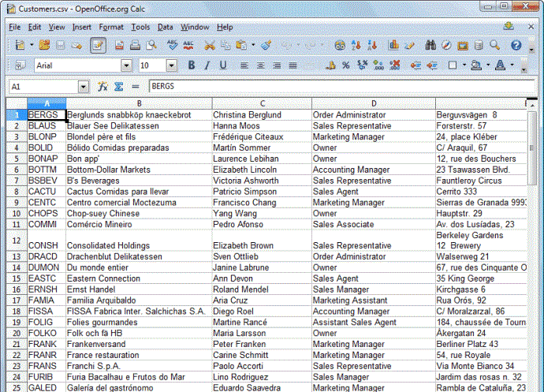Open the Format menu
Viewport: 544px width, 392px height.
click(x=110, y=27)
